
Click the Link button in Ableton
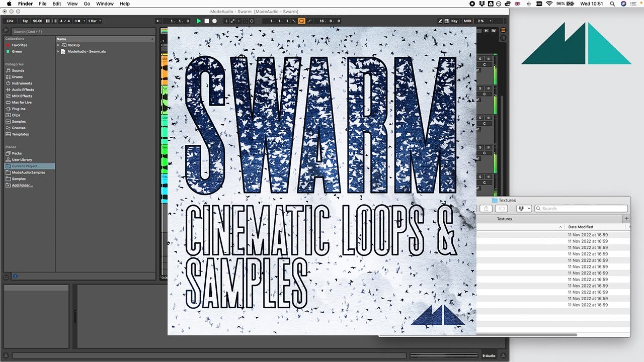(10, 21)
